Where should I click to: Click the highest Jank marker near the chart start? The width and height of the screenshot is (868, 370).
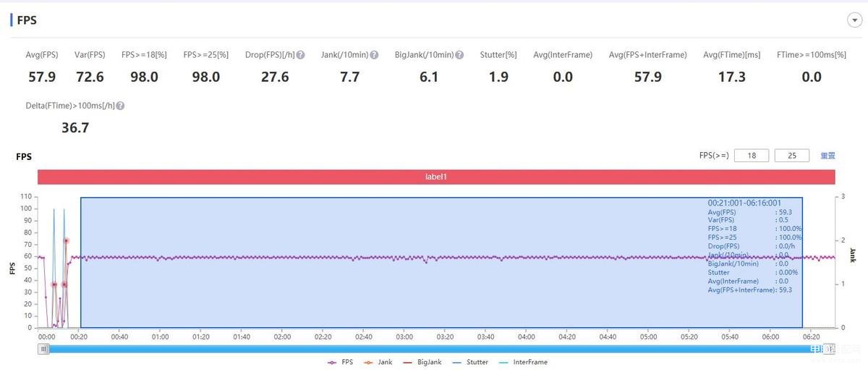[66, 240]
